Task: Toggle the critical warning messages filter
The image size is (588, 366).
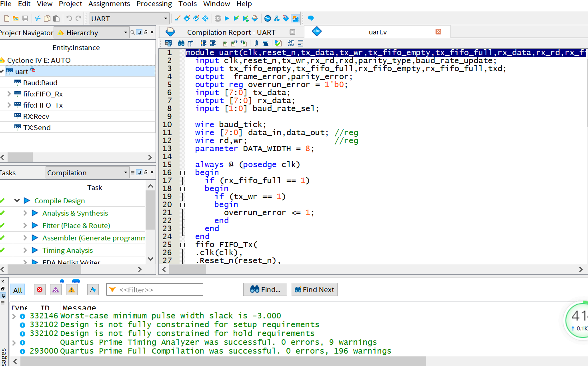Action: 56,290
